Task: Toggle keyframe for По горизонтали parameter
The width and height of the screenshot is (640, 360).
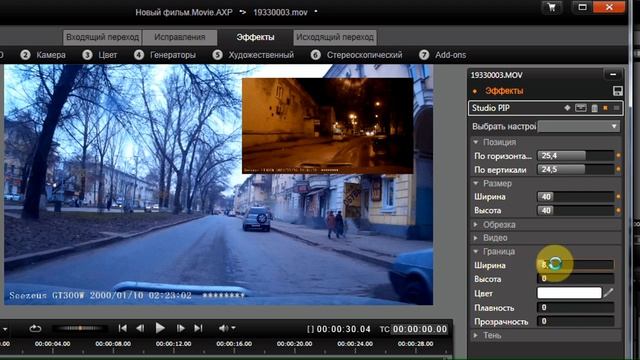Action: 618,156
